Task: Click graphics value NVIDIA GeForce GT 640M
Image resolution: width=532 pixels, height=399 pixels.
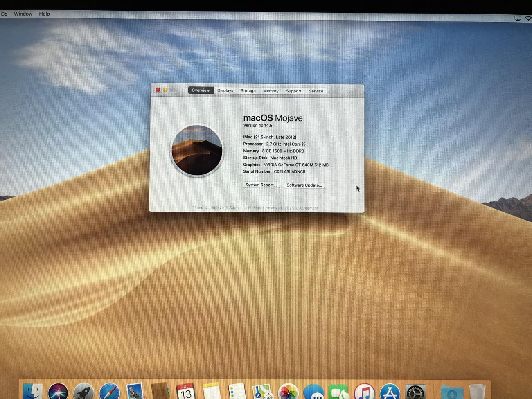Action: [x=296, y=165]
